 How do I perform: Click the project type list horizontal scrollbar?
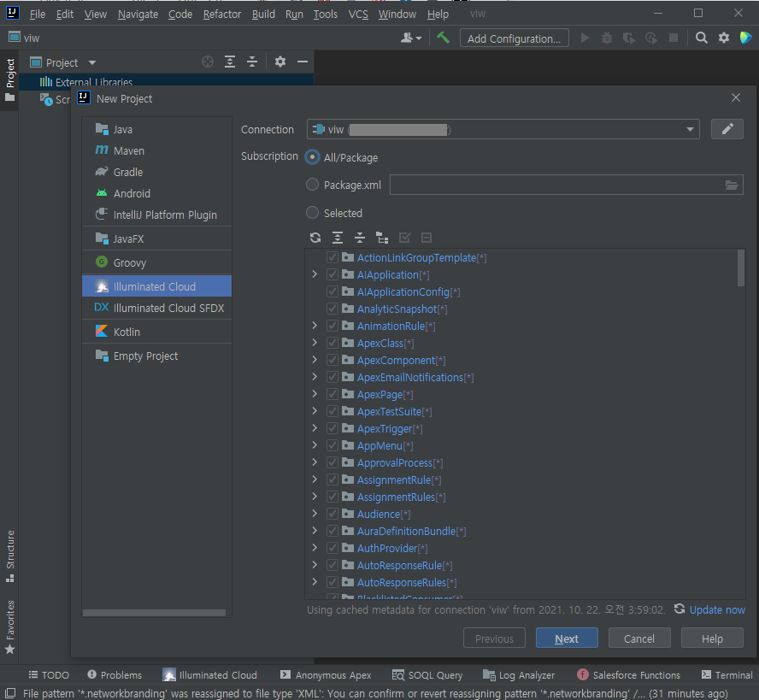(x=154, y=613)
